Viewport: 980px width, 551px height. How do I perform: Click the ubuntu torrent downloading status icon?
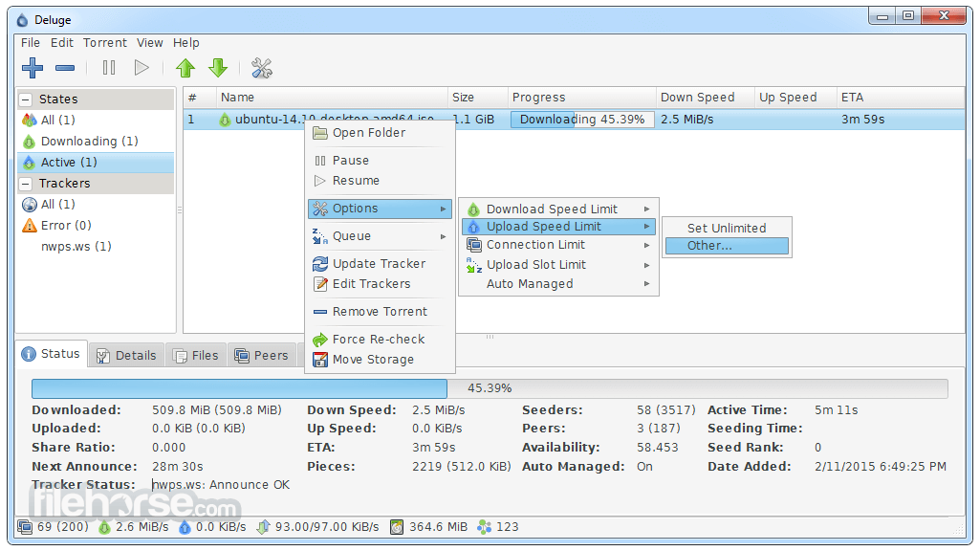pyautogui.click(x=225, y=120)
